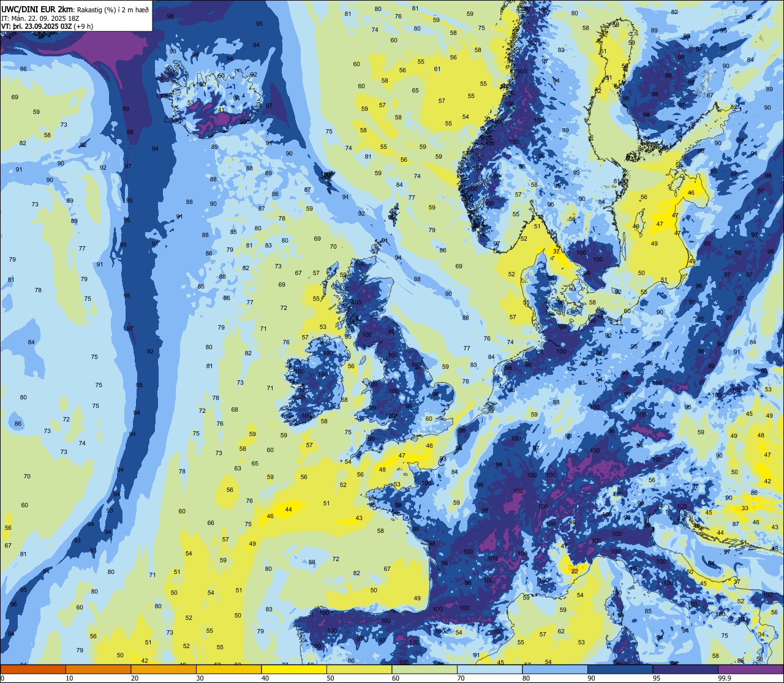Screen dimensions: 784x683
Task: Click the legend scale label '10'
Action: 69,678
